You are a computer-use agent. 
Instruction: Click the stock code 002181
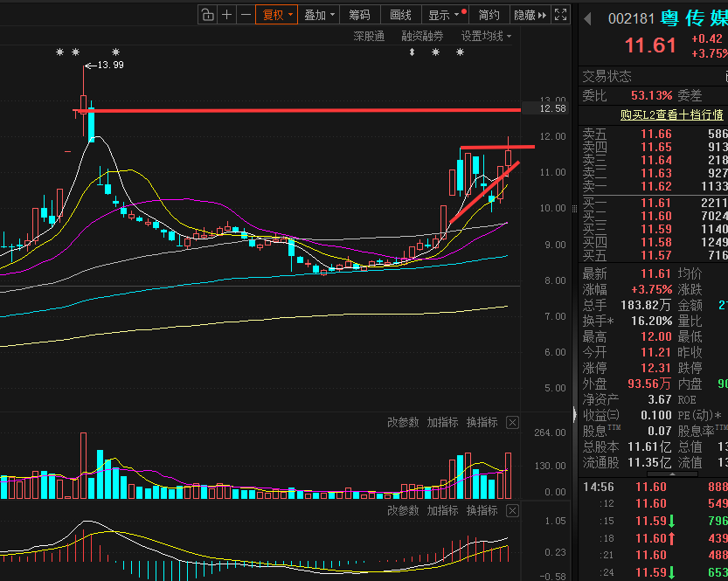pos(631,18)
